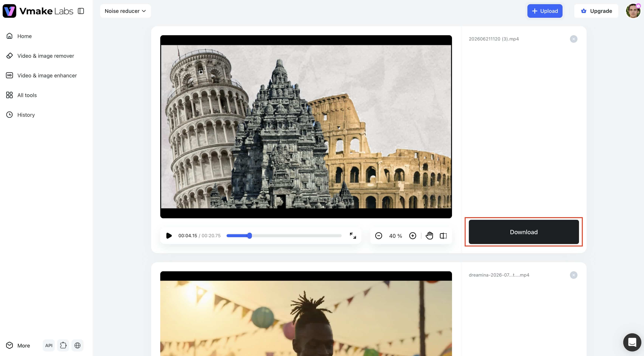Image resolution: width=644 pixels, height=356 pixels.
Task: Zoom in the video preview
Action: pyautogui.click(x=413, y=236)
